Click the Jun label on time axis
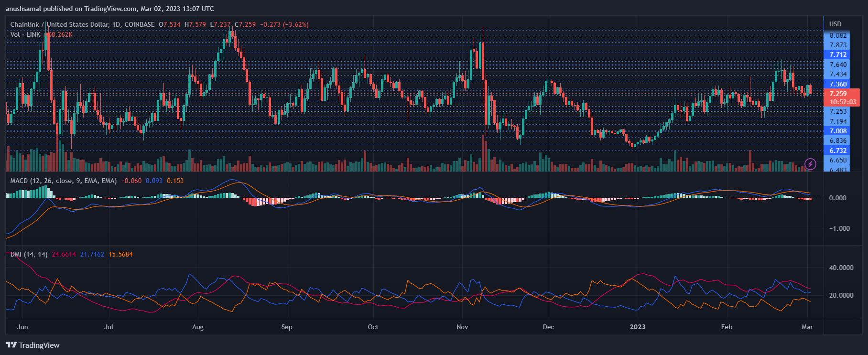The height and width of the screenshot is (355, 868). pyautogui.click(x=22, y=327)
